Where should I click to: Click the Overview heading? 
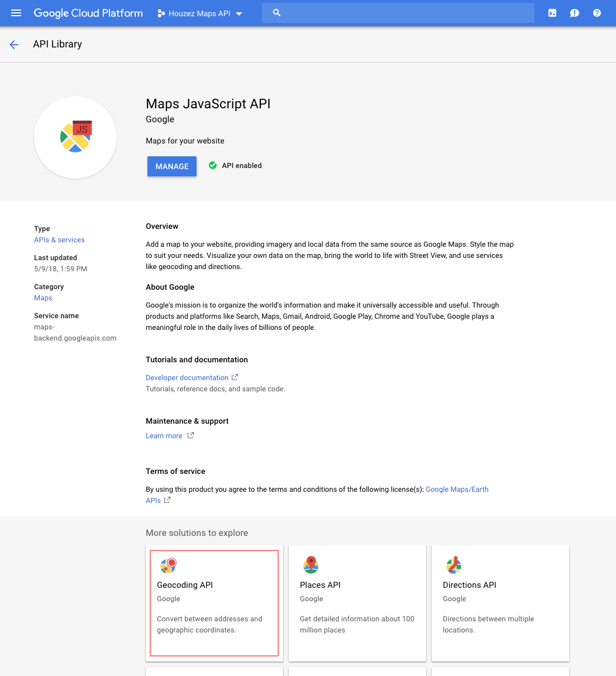(x=162, y=227)
